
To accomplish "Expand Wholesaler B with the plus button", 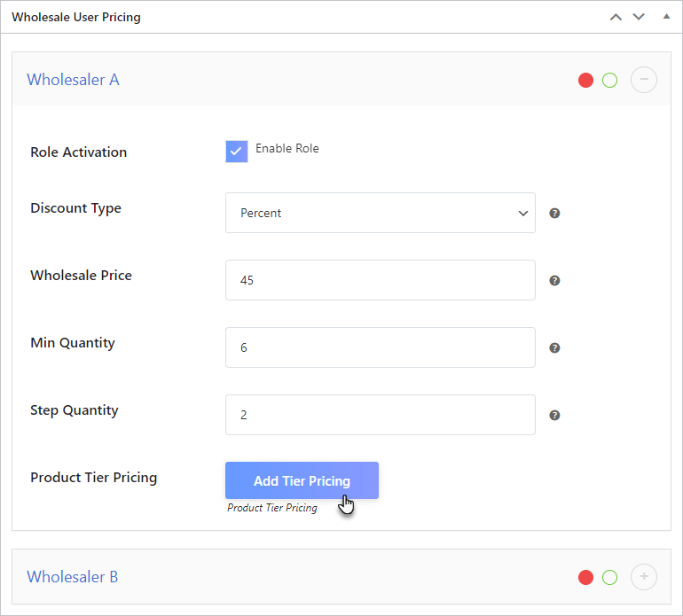I will tap(644, 577).
